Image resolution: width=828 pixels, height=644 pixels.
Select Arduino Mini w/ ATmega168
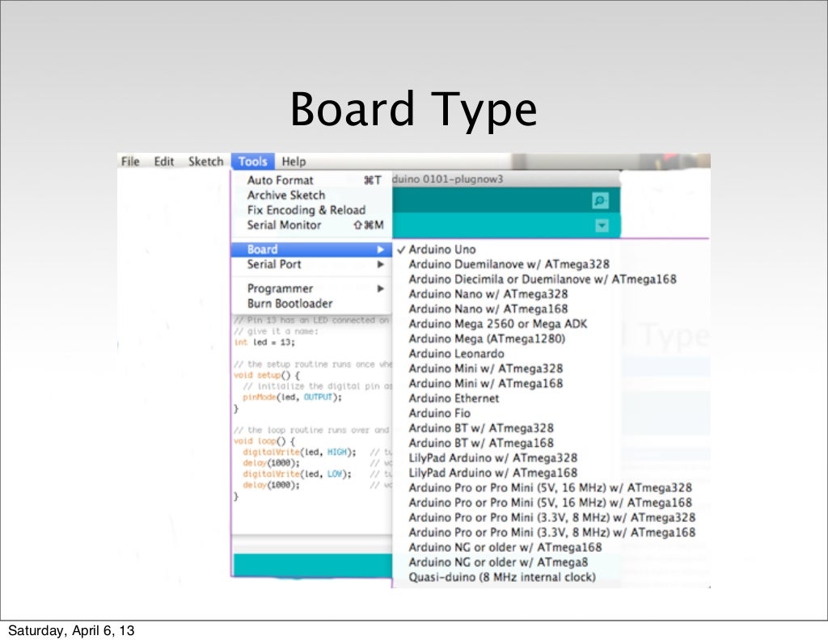point(551,384)
